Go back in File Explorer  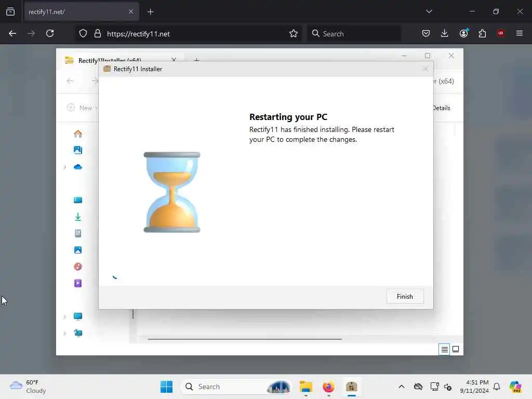coord(70,81)
